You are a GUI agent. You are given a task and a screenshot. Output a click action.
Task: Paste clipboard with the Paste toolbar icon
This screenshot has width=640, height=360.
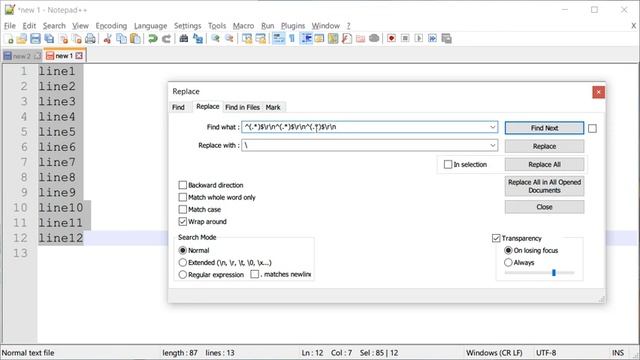coord(135,39)
